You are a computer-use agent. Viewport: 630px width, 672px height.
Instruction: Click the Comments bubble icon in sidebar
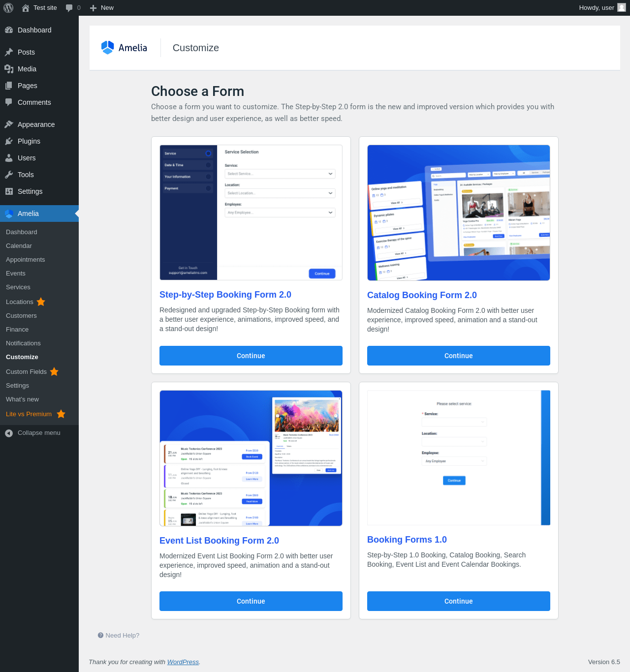coord(9,102)
